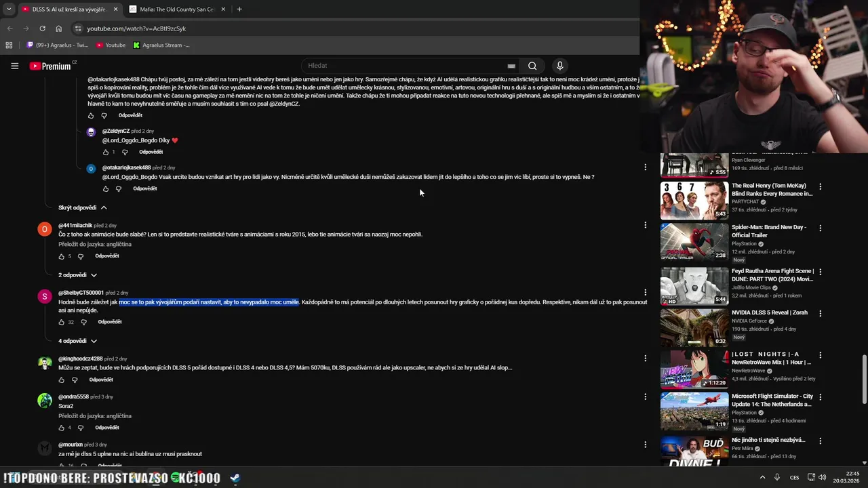Open options menu for Feyd Rautha Arena Fight video
868x488 pixels.
click(x=820, y=272)
